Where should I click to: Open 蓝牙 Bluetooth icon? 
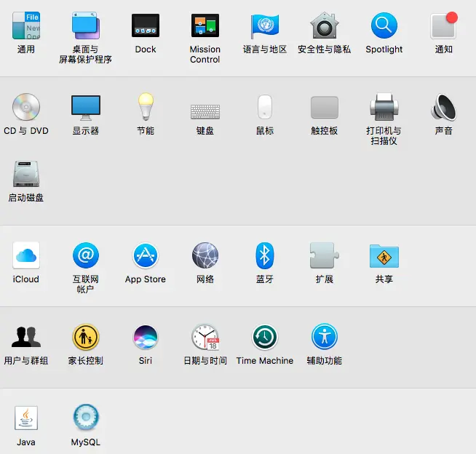click(265, 255)
